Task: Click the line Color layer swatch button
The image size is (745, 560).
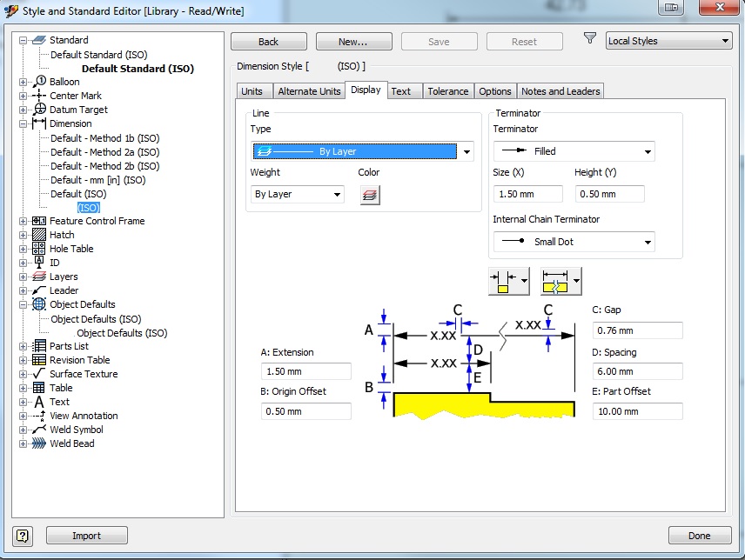Action: (x=370, y=195)
